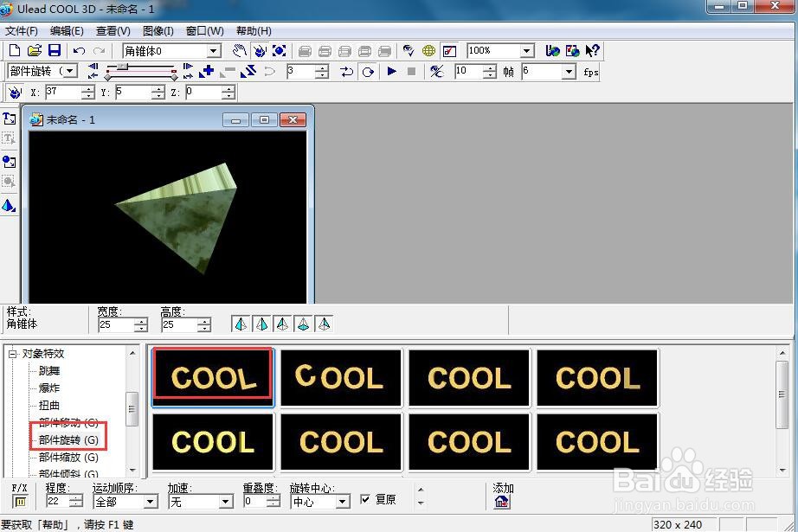Open the 运动顺序 dropdown set to 全部
The width and height of the screenshot is (798, 532).
(x=150, y=502)
